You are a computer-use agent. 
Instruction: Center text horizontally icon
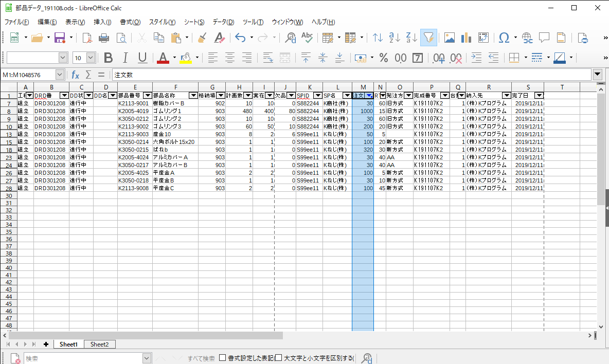(229, 58)
